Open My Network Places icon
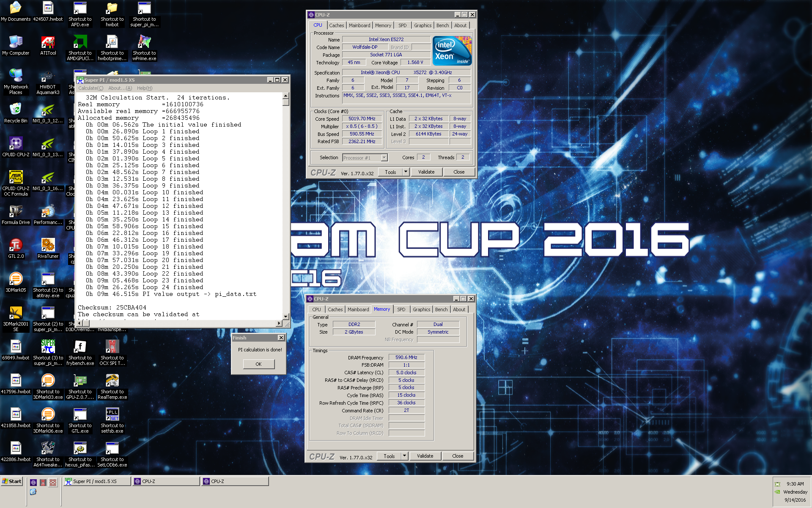Screen dimensions: 812x508 tap(16, 82)
